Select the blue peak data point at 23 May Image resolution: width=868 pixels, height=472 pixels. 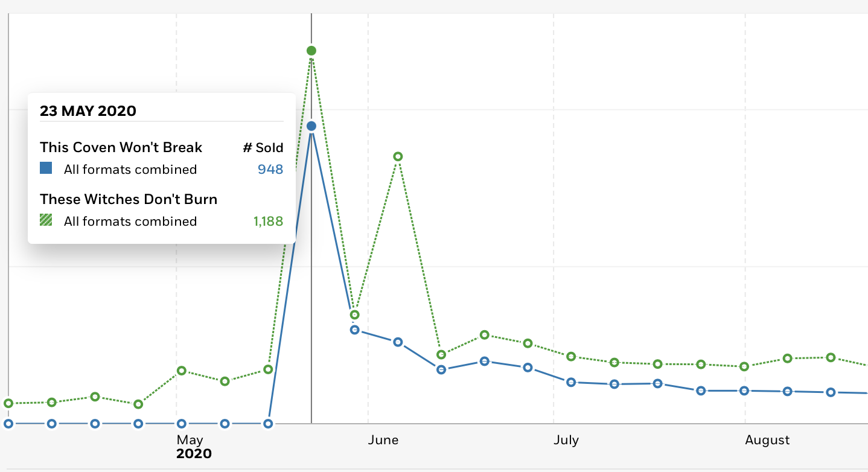tap(311, 126)
